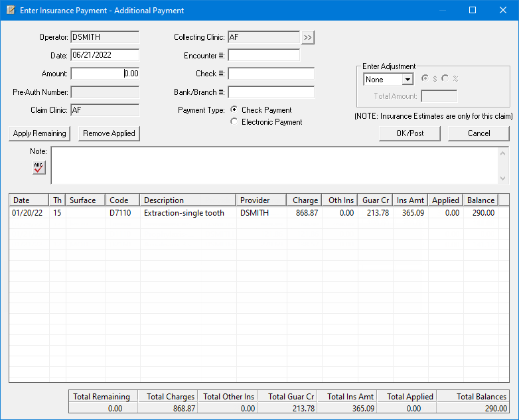Screen dimensions: 519x420
Task: Click the Guar Cr column header
Action: (376, 200)
